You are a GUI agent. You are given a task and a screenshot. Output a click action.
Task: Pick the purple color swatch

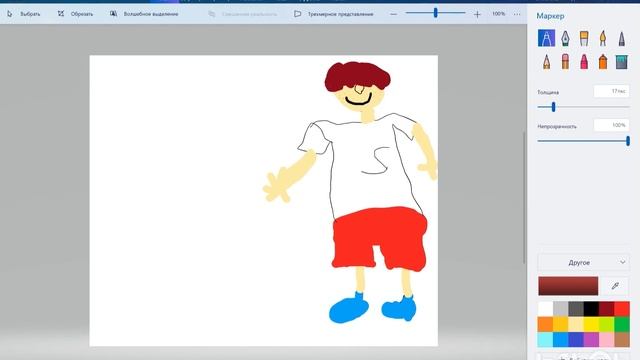pyautogui.click(x=591, y=339)
